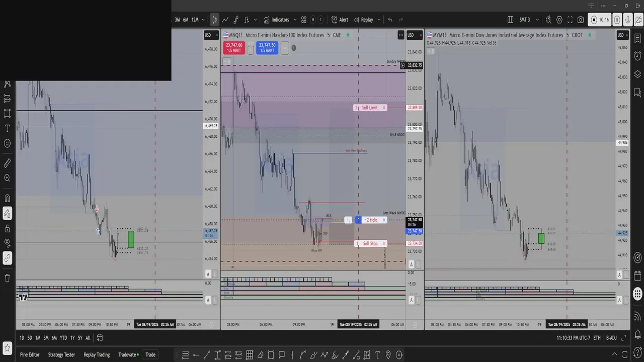
Task: Create an Alert
Action: pos(340,20)
